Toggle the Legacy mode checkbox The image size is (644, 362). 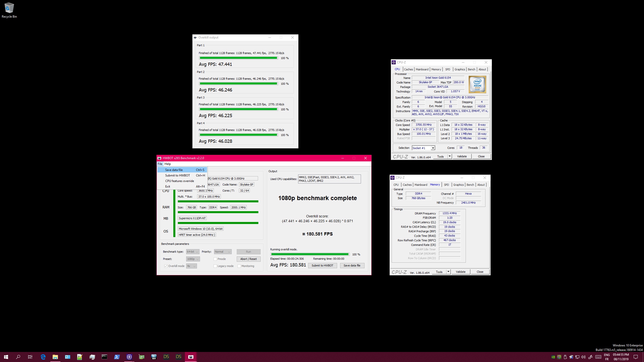(x=215, y=266)
